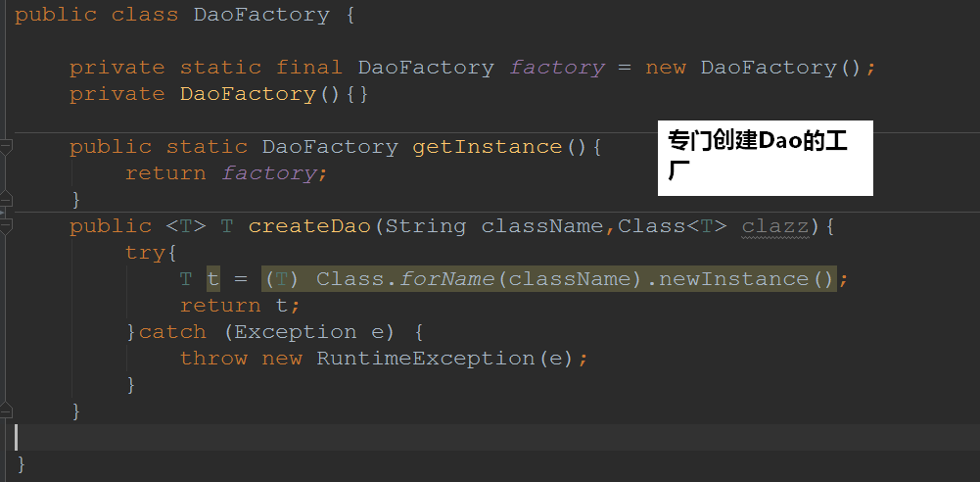This screenshot has height=482, width=980.
Task: Click the 'try' keyword
Action: 145,253
